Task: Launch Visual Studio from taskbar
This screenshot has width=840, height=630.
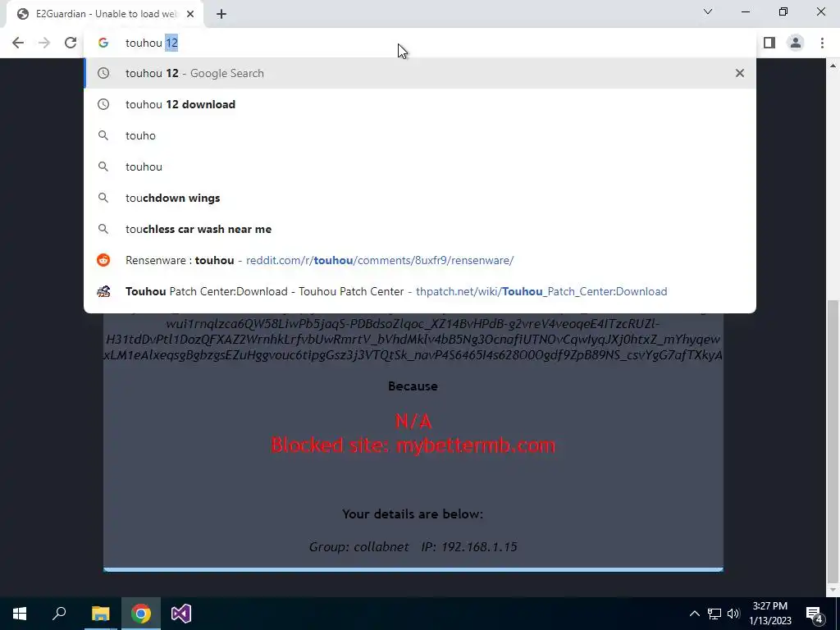Action: pos(181,614)
